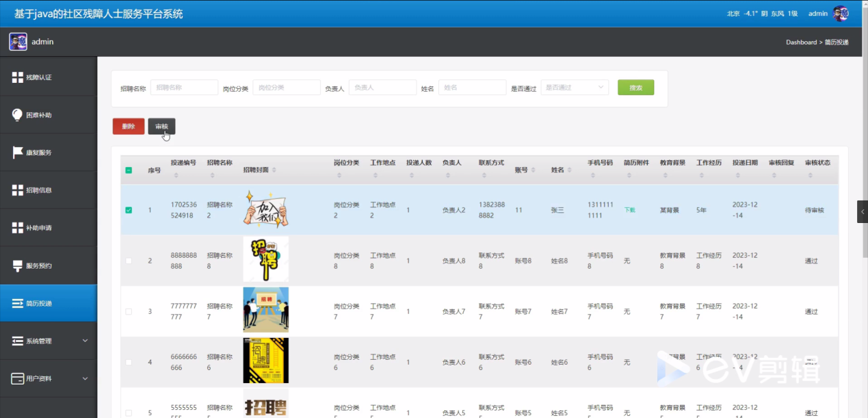Sort by the 招聘名称 column header arrows
The width and height of the screenshot is (868, 418).
pyautogui.click(x=213, y=176)
